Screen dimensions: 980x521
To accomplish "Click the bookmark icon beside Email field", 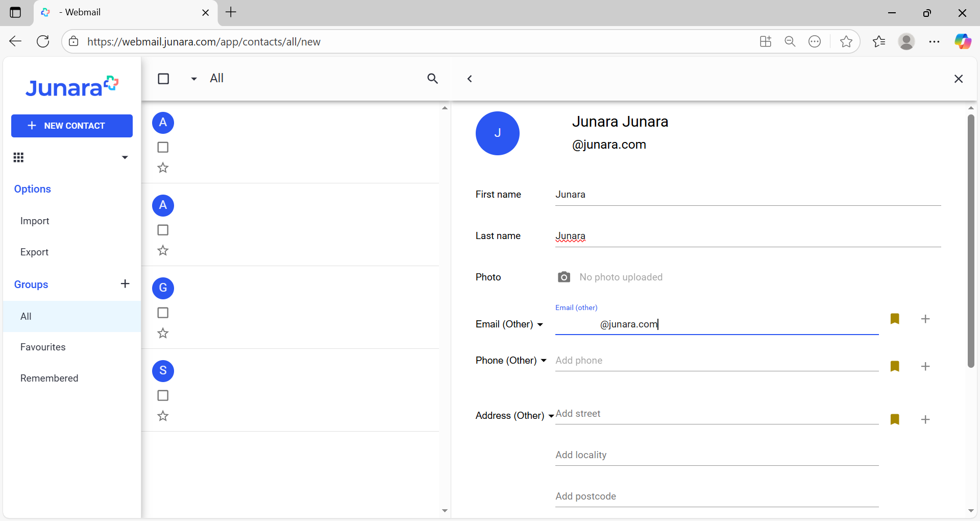I will click(x=895, y=319).
